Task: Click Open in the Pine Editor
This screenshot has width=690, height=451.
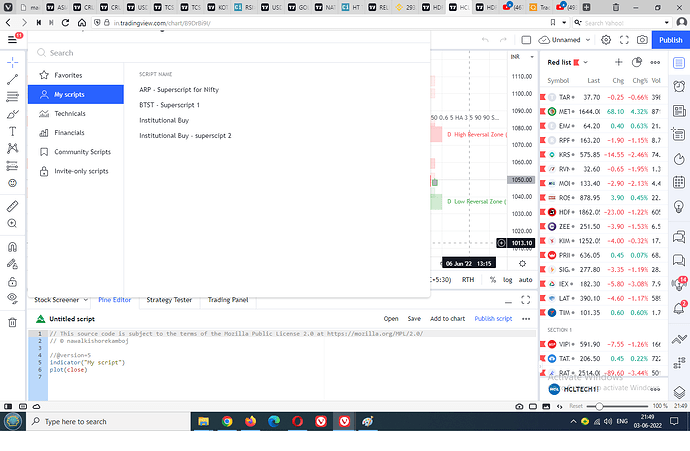Action: coord(391,319)
